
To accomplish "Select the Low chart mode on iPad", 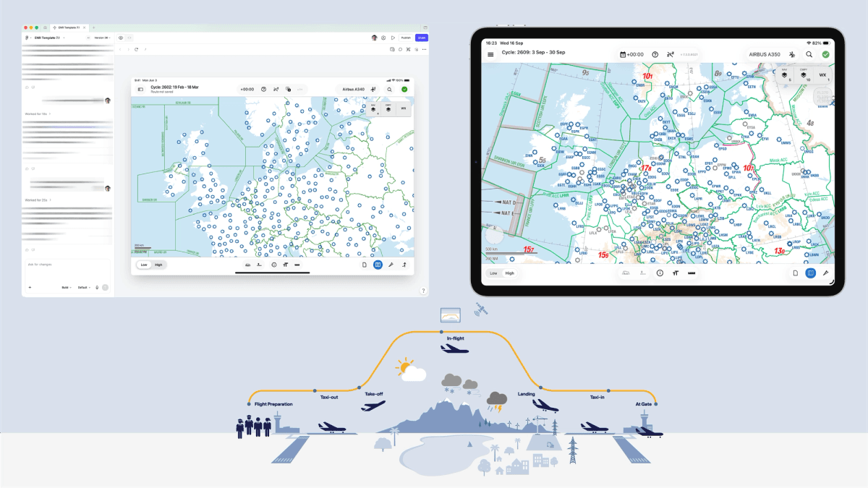I will tap(494, 273).
